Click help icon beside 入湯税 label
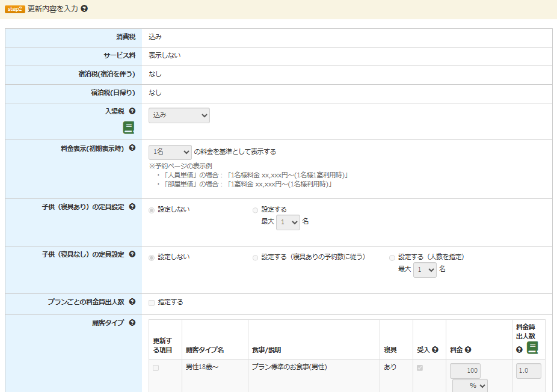The height and width of the screenshot is (392, 557). pyautogui.click(x=132, y=111)
